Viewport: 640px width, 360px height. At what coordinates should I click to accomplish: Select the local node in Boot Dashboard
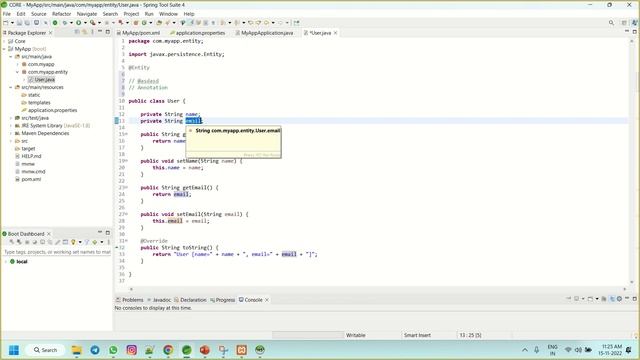pyautogui.click(x=18, y=262)
